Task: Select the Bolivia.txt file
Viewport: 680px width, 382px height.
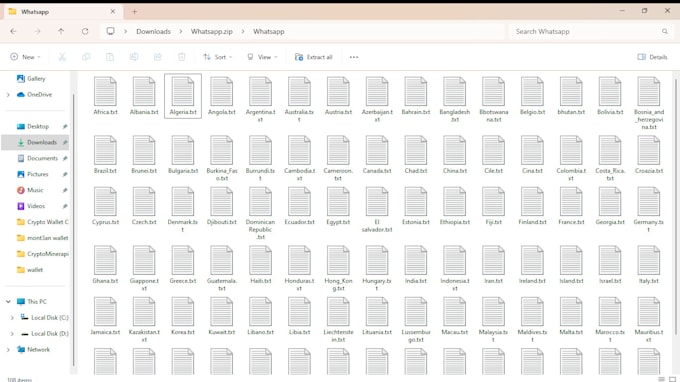Action: coord(610,95)
